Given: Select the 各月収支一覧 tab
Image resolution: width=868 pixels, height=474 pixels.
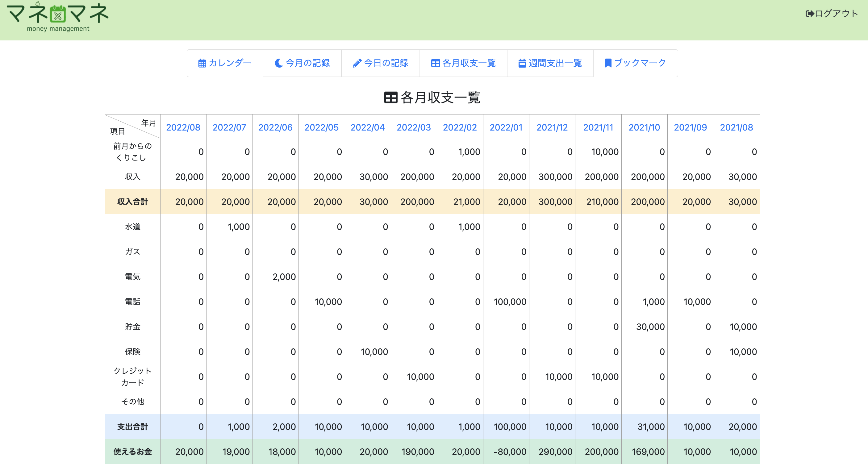Looking at the screenshot, I should pos(464,63).
